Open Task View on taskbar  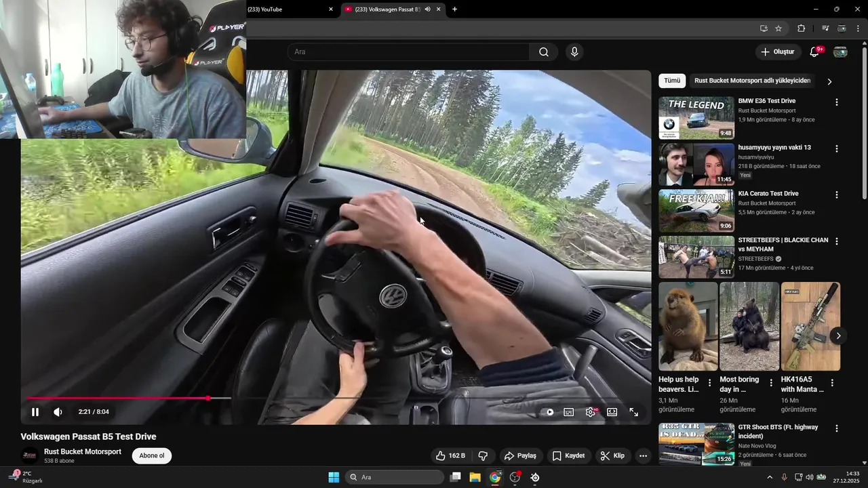(x=456, y=477)
